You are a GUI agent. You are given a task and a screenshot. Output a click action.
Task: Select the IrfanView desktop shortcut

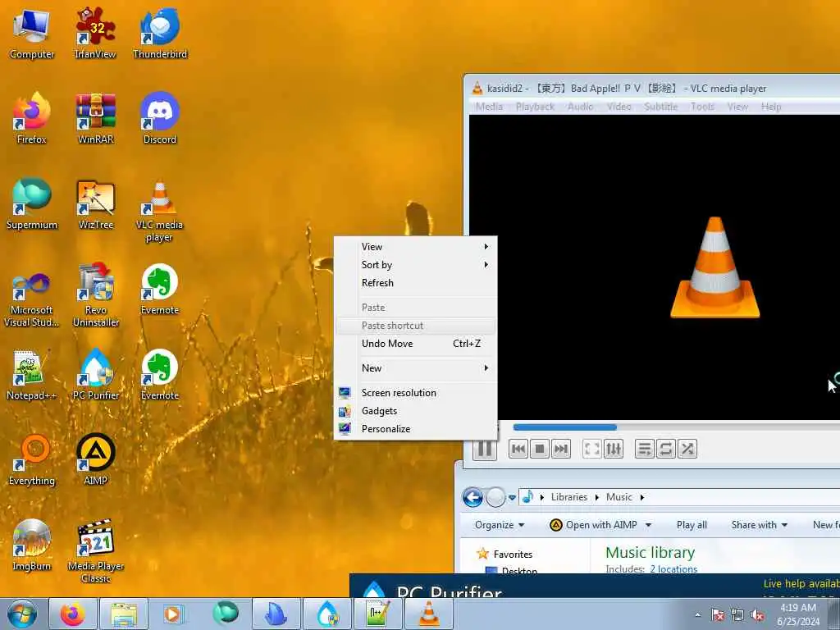coord(95,34)
